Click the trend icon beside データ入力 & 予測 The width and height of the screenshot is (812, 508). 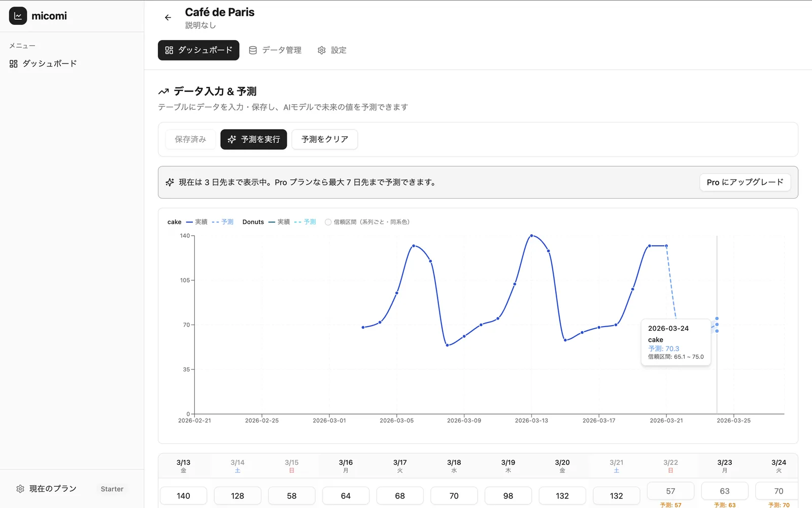pyautogui.click(x=163, y=92)
